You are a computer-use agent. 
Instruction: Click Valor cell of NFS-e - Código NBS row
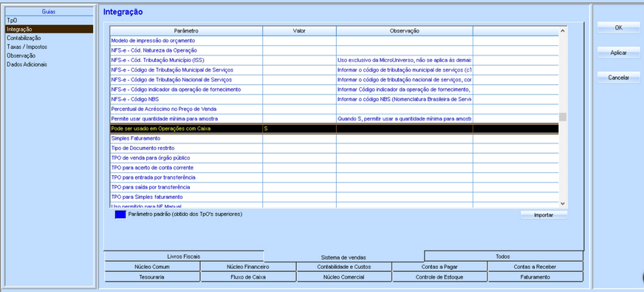point(299,100)
